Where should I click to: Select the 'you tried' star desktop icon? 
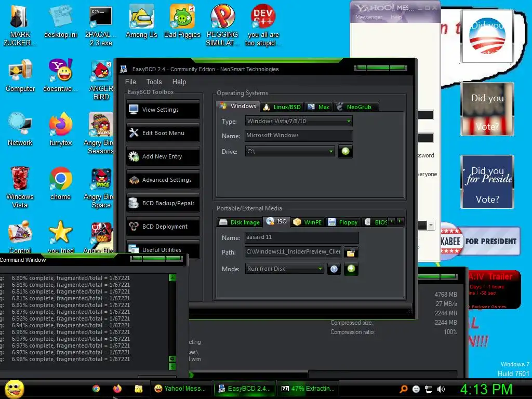[60, 237]
